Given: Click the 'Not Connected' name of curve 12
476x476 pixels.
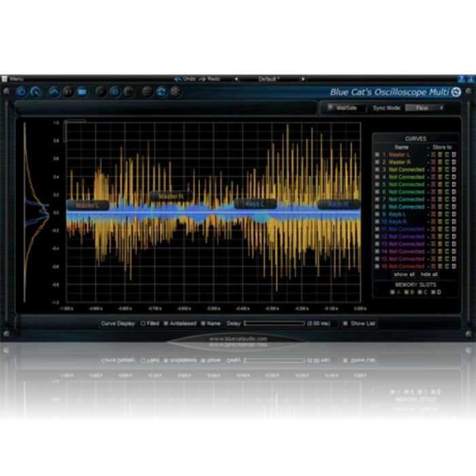Looking at the screenshot, I should [x=407, y=237].
